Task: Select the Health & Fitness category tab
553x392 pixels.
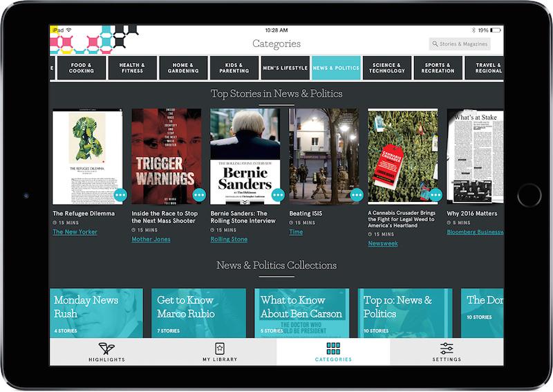Action: [132, 68]
